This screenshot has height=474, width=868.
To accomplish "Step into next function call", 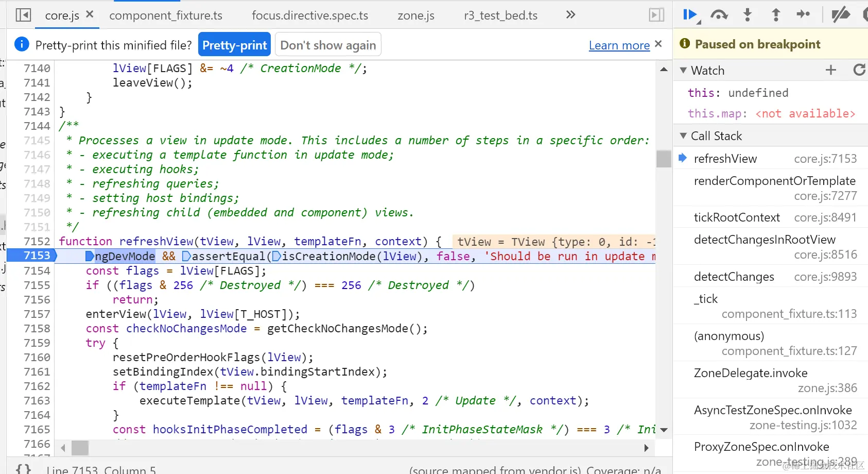I will click(748, 15).
